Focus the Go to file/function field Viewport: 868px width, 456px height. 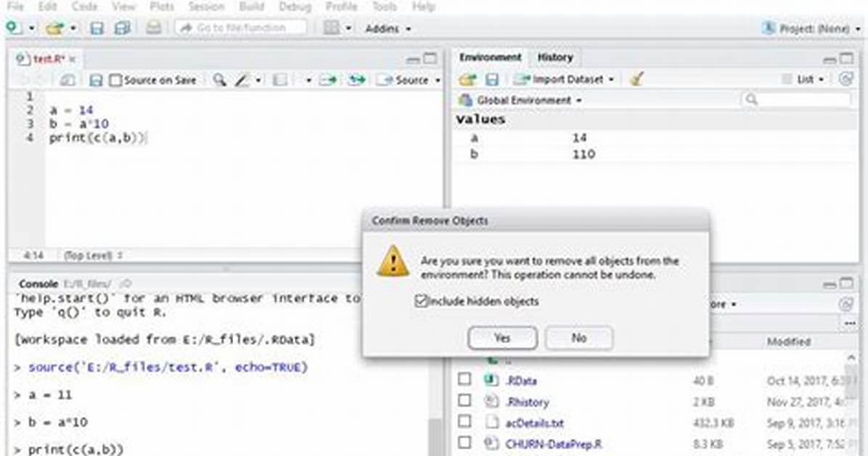240,28
